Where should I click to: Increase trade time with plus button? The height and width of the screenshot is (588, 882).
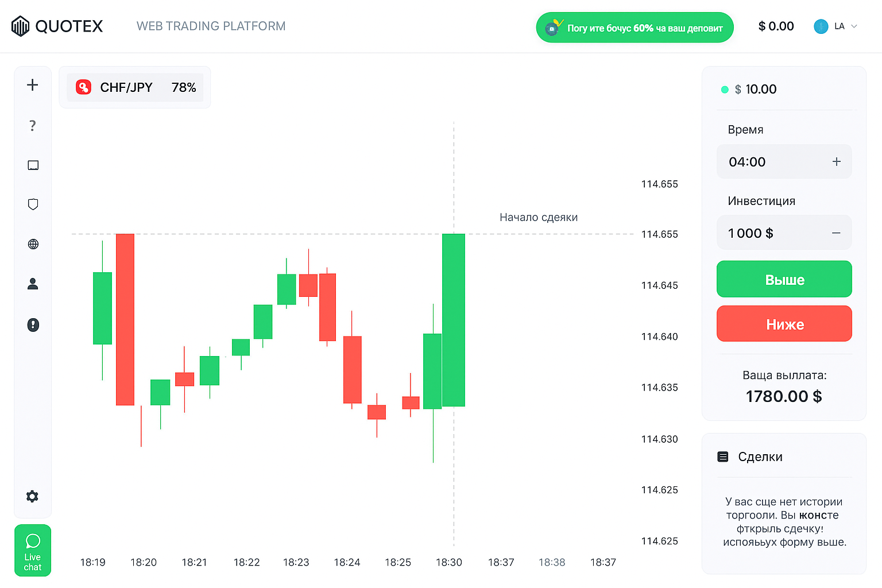[x=837, y=162]
